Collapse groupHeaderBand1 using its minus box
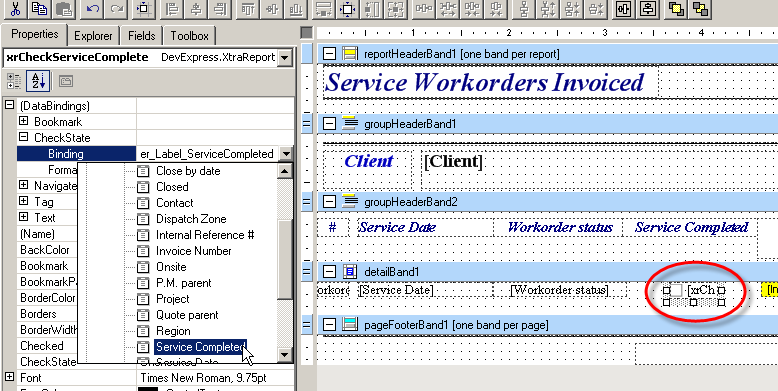Viewport: 778px width, 391px height. coord(329,123)
